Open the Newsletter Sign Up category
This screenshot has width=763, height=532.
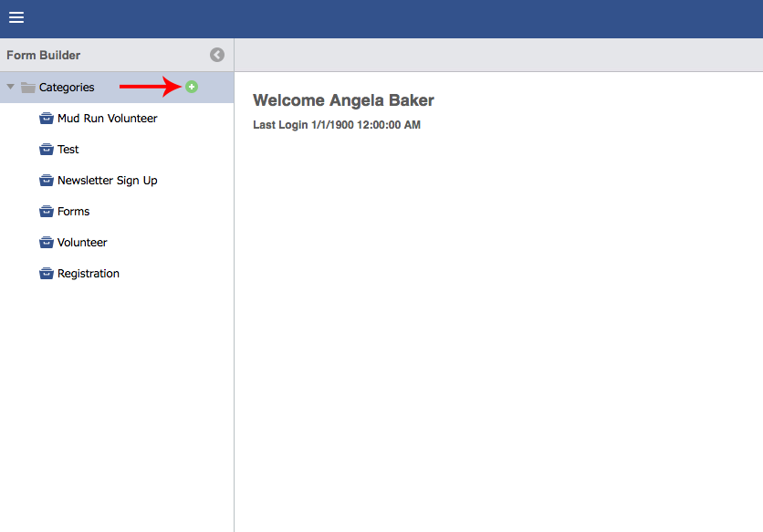[107, 181]
